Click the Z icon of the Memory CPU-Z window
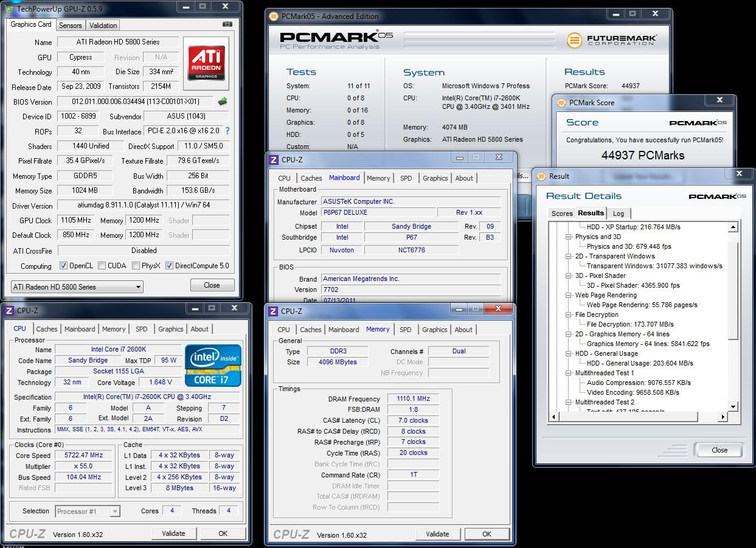This screenshot has width=756, height=548. 272,311
